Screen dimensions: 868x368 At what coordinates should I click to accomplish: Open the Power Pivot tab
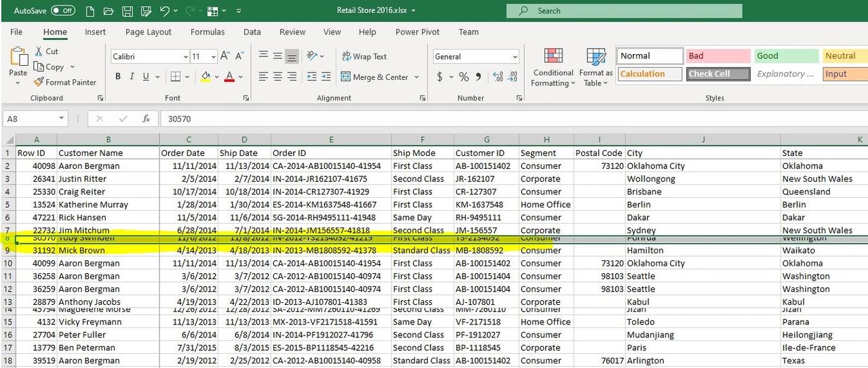[416, 32]
